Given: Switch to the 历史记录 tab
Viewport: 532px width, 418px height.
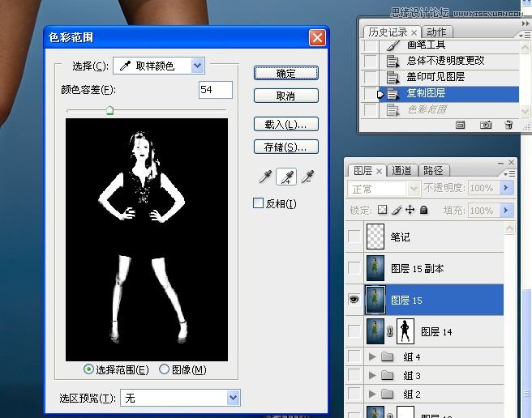Looking at the screenshot, I should point(388,32).
